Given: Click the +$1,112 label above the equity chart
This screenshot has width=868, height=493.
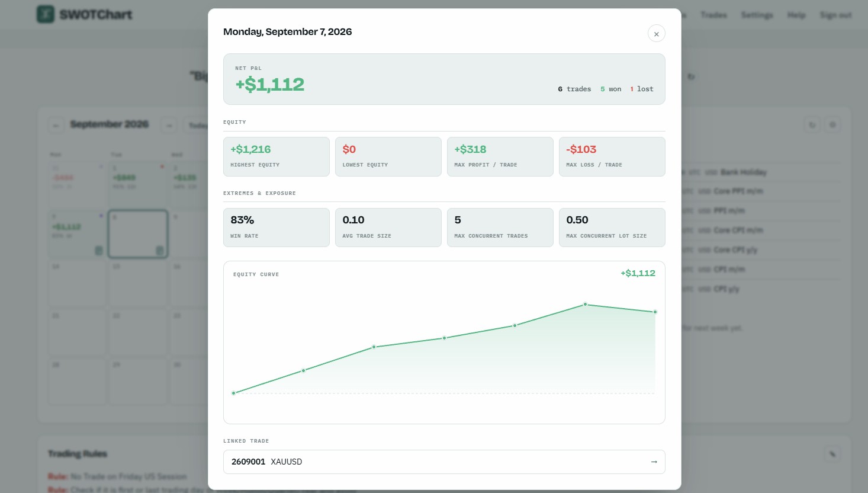Looking at the screenshot, I should [x=638, y=273].
